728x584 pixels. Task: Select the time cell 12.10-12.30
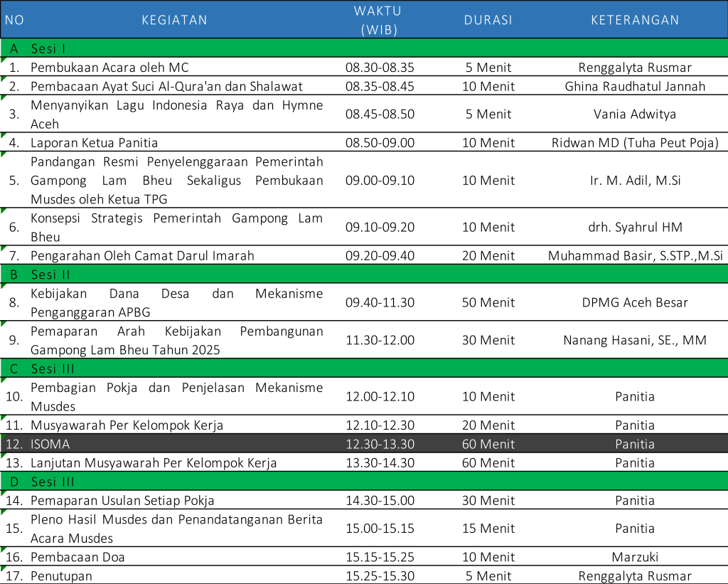[x=380, y=425]
